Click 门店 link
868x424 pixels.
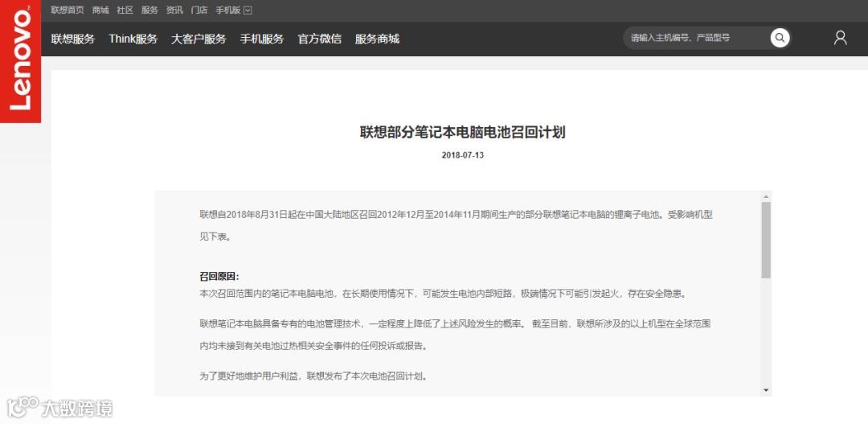[199, 10]
